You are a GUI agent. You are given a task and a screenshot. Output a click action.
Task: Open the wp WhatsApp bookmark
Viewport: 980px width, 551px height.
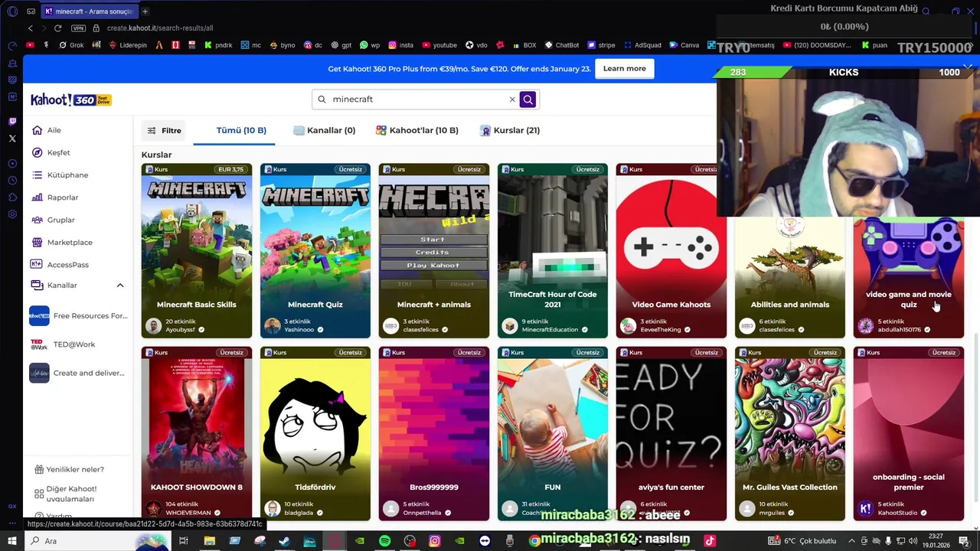coord(370,45)
